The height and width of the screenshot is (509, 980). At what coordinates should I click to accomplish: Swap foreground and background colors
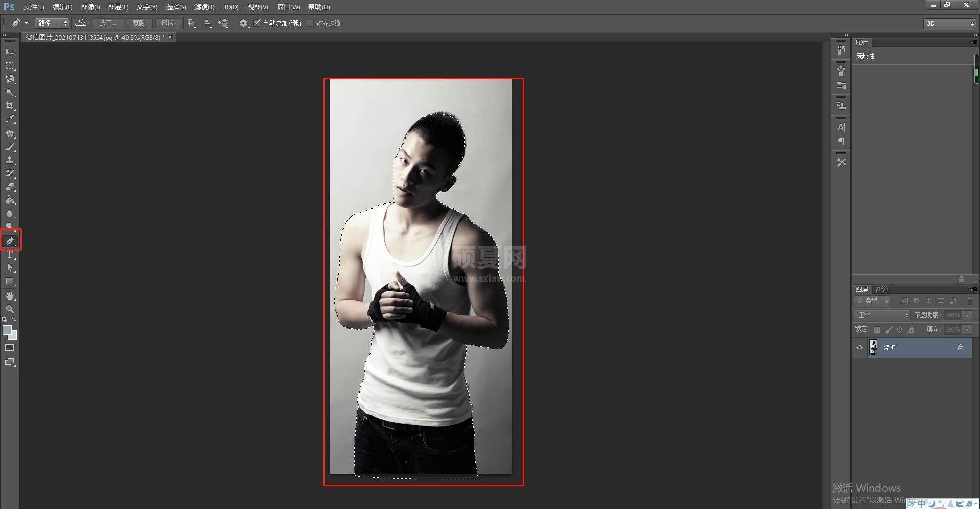pyautogui.click(x=14, y=320)
